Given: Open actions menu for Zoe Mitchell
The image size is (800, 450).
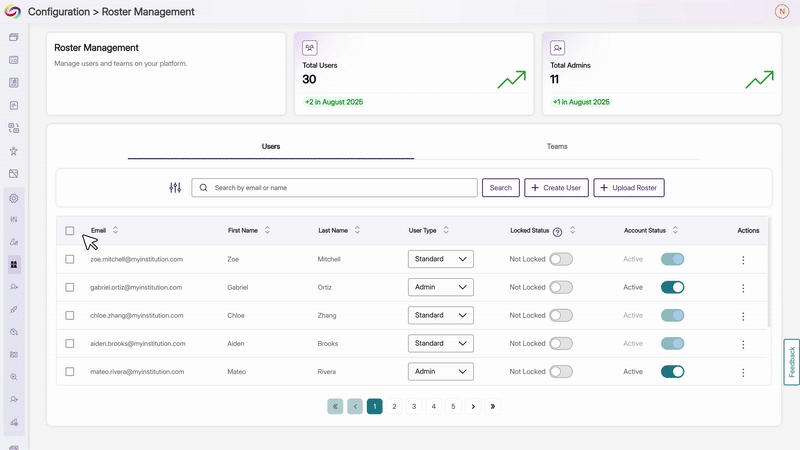Looking at the screenshot, I should click(743, 259).
